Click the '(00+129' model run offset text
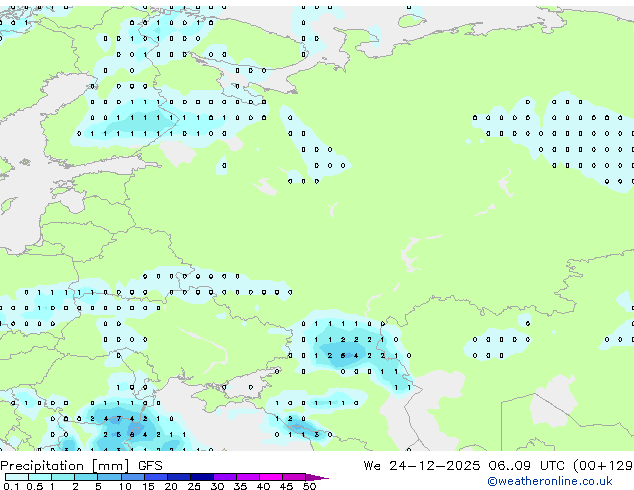 [603, 466]
